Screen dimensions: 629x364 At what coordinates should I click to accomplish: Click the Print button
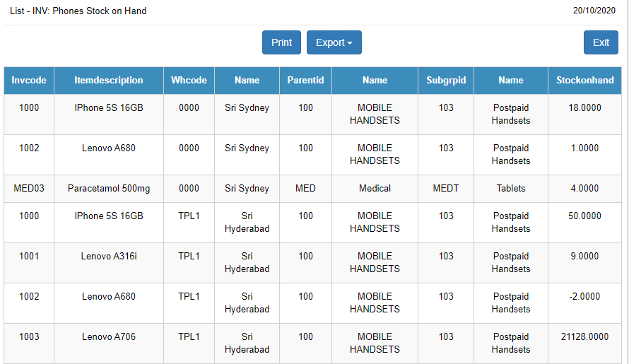(x=281, y=42)
